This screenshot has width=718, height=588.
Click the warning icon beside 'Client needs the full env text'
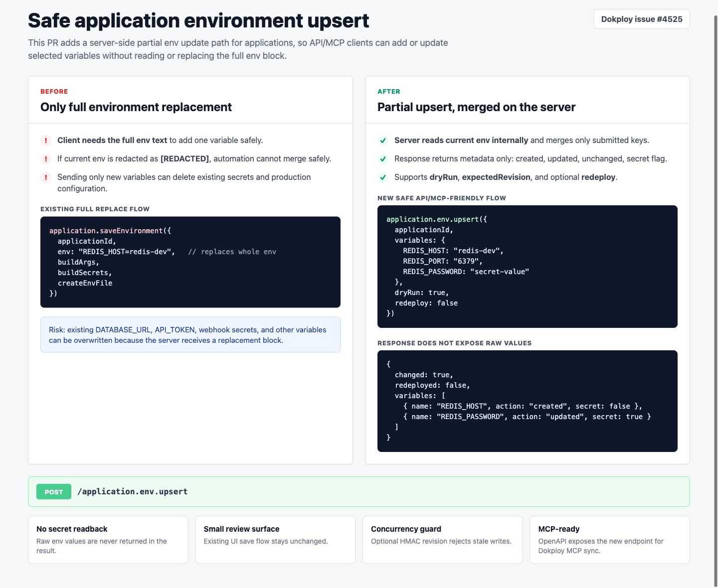point(46,141)
